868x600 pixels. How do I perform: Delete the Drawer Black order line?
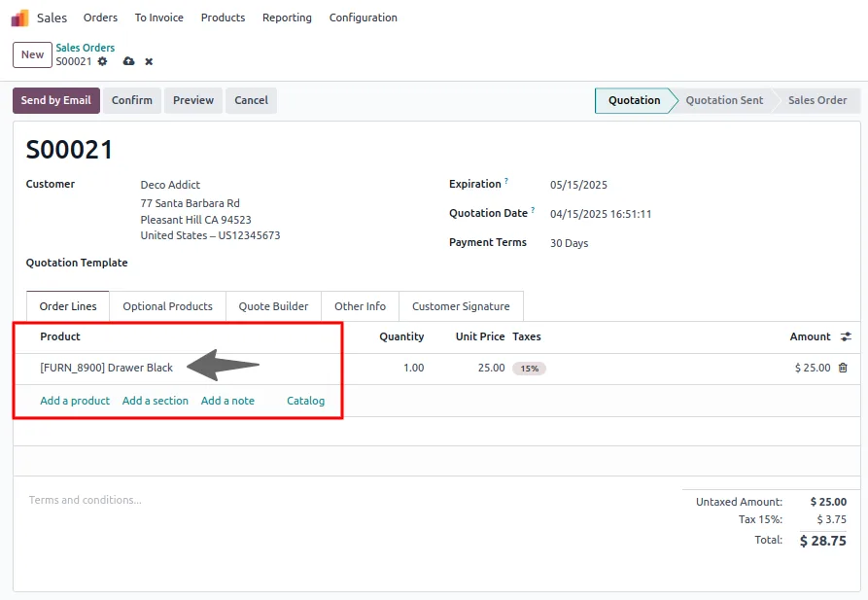(x=843, y=368)
